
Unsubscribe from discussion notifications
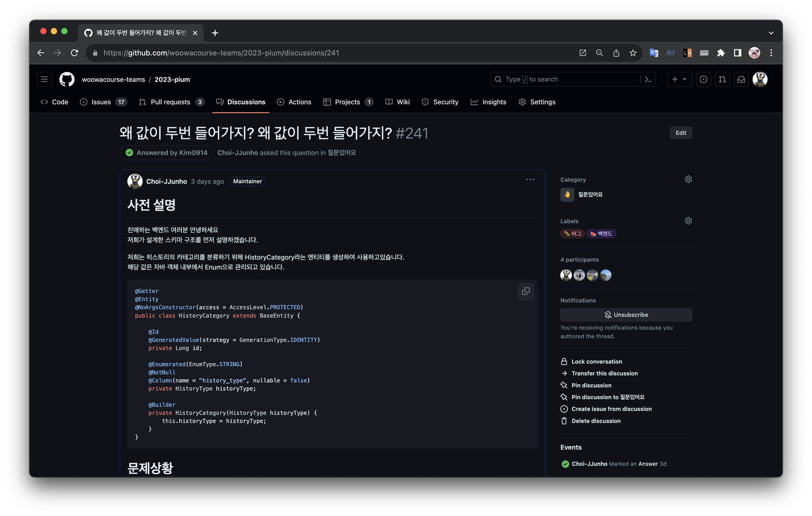[x=626, y=315]
